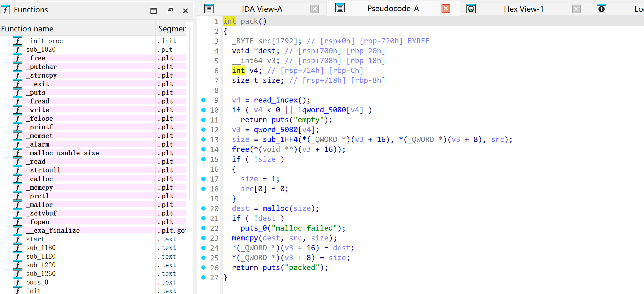Toggle the breakpoint dot on line 27

[203, 277]
